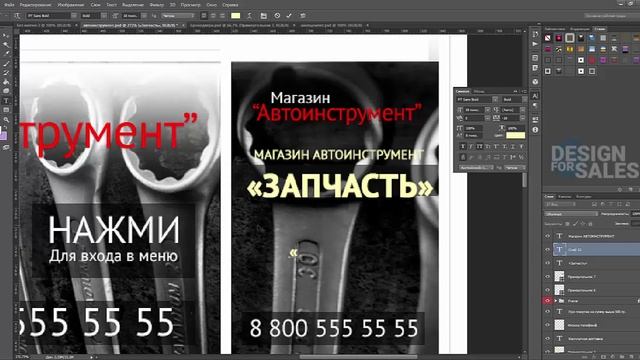The height and width of the screenshot is (360, 640).
Task: Commit current text edits checkmark
Action: point(289,16)
